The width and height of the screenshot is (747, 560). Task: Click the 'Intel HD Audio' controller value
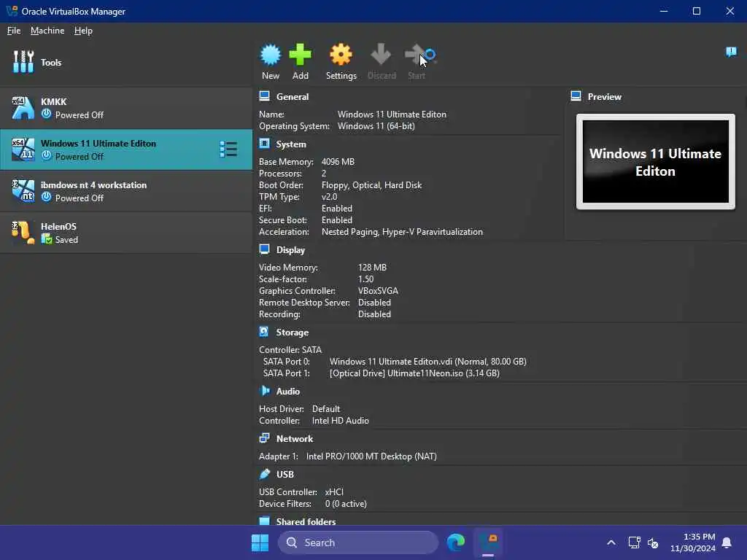click(340, 421)
